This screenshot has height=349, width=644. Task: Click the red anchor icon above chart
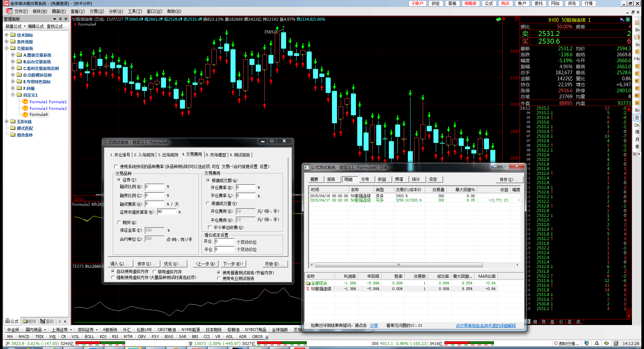[504, 19]
